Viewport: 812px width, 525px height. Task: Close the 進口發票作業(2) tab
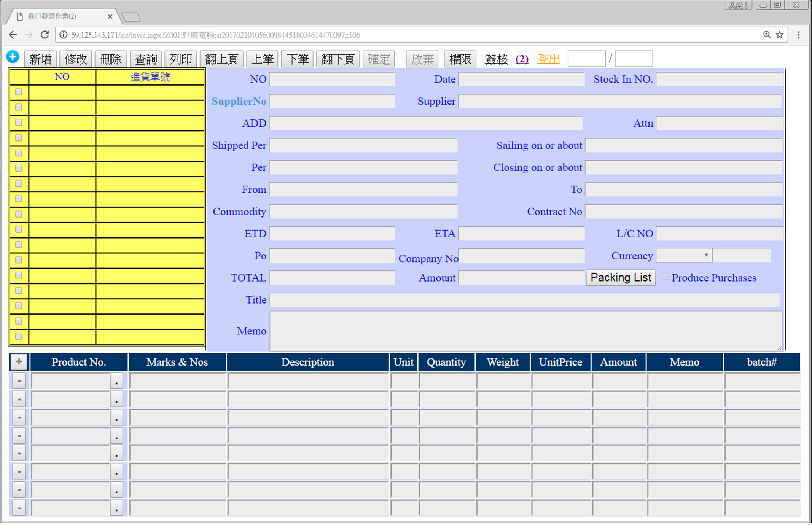(110, 16)
